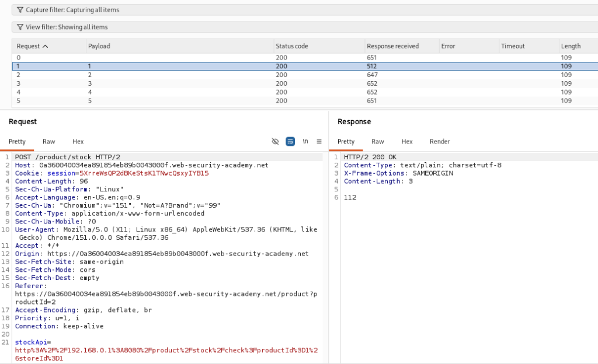
Task: Click the Cookie session value in the request
Action: (144, 173)
